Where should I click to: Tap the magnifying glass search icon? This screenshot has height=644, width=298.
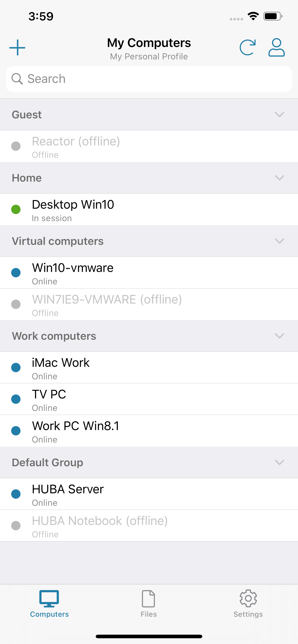tap(17, 79)
